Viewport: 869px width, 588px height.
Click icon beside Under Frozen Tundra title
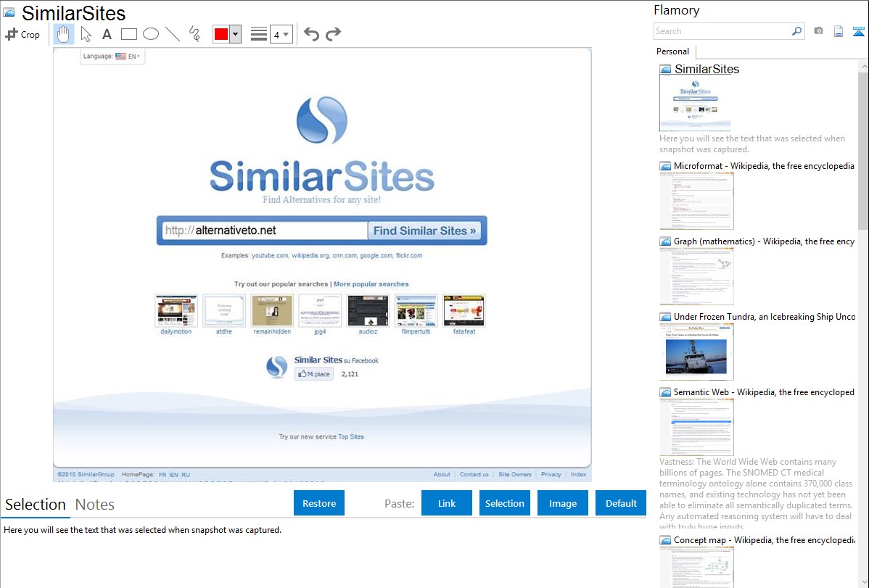(665, 317)
